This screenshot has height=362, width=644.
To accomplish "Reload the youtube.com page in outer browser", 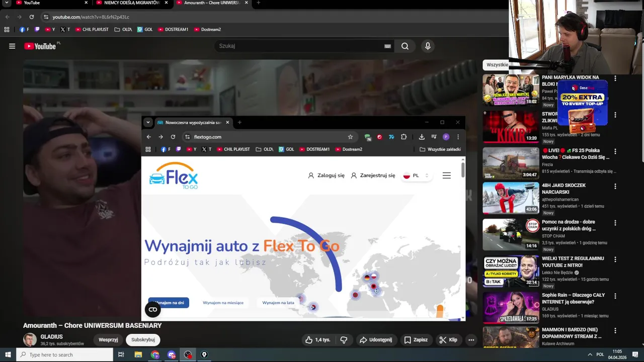I will click(x=31, y=17).
